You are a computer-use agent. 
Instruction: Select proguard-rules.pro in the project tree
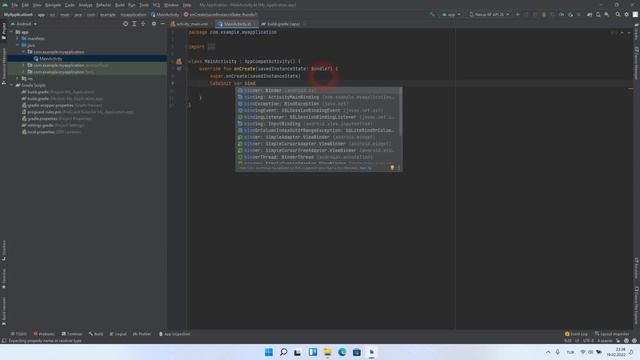point(78,112)
